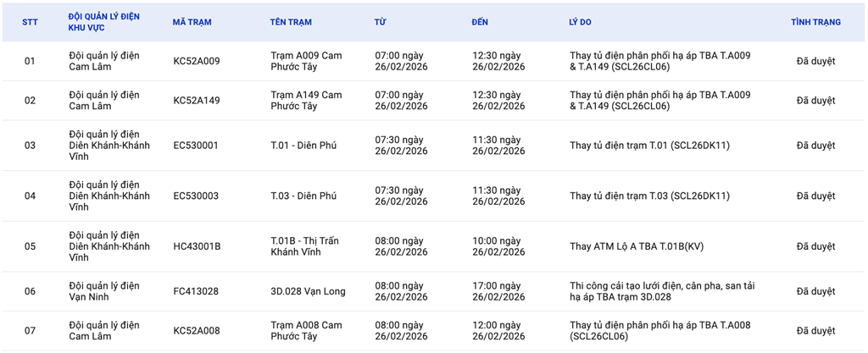This screenshot has width=868, height=353.
Task: Click Đã duyệt status for station FC413028
Action: coord(815,291)
